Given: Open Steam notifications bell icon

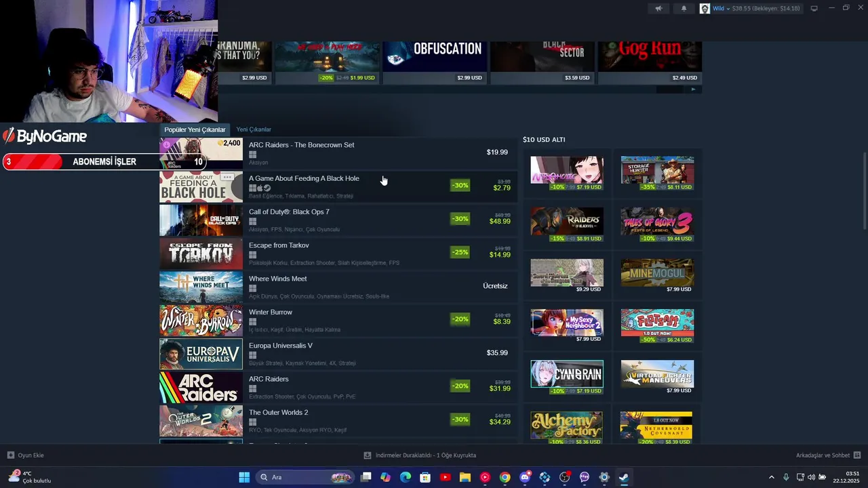Looking at the screenshot, I should (684, 8).
